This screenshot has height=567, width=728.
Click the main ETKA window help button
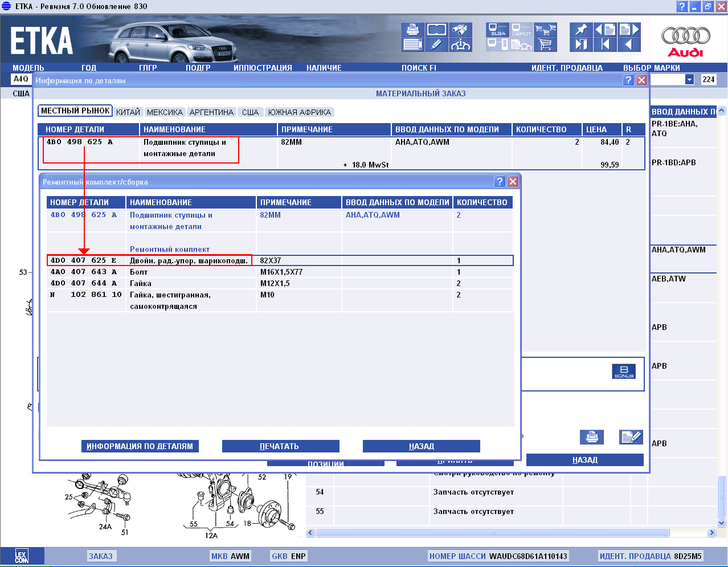click(682, 7)
